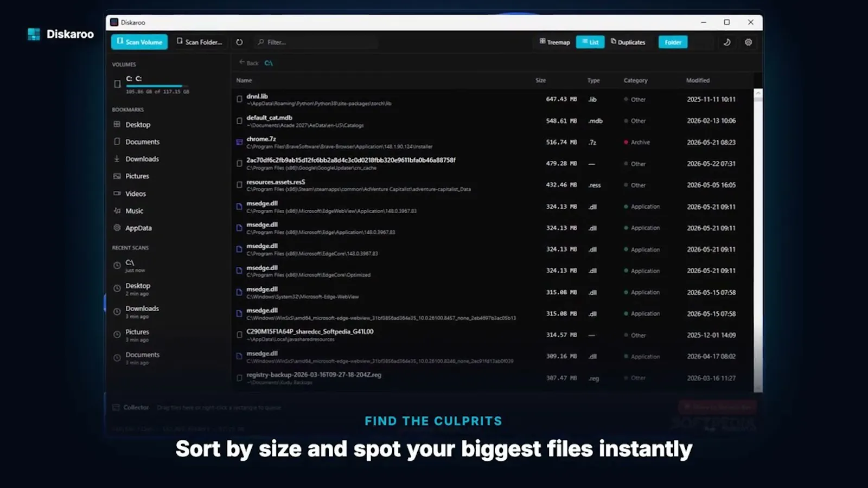The image size is (868, 488).
Task: Select C290M15F1A64P_sharedcc_Softpedia_G41L00 file
Action: tap(493, 335)
